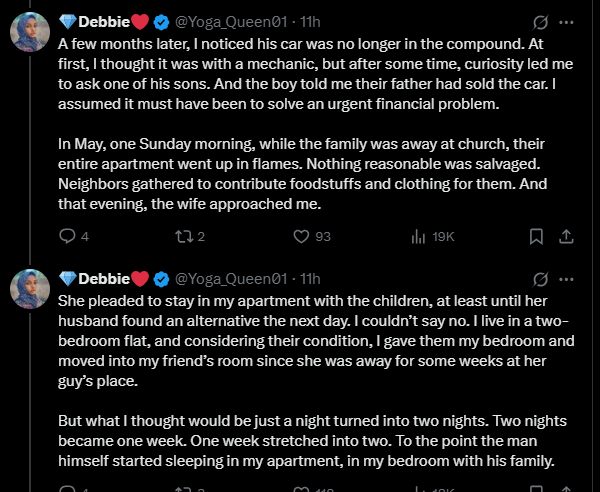The width and height of the screenshot is (600, 492).
Task: Open the more options menu on first tweet
Action: pyautogui.click(x=567, y=21)
